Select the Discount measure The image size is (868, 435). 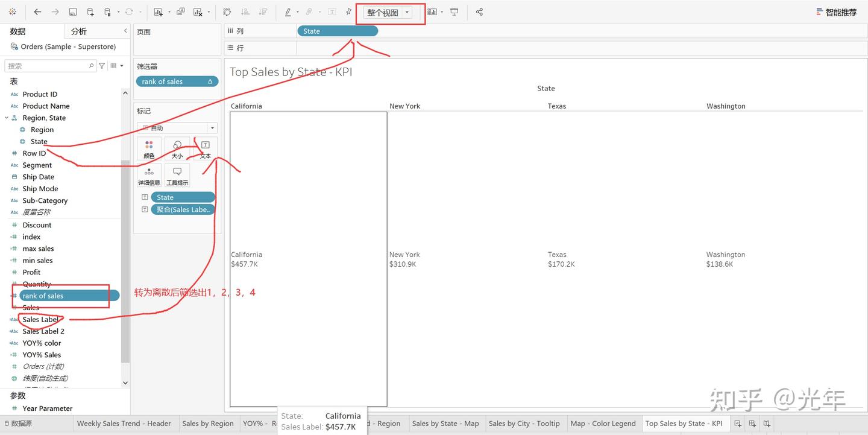coord(37,225)
